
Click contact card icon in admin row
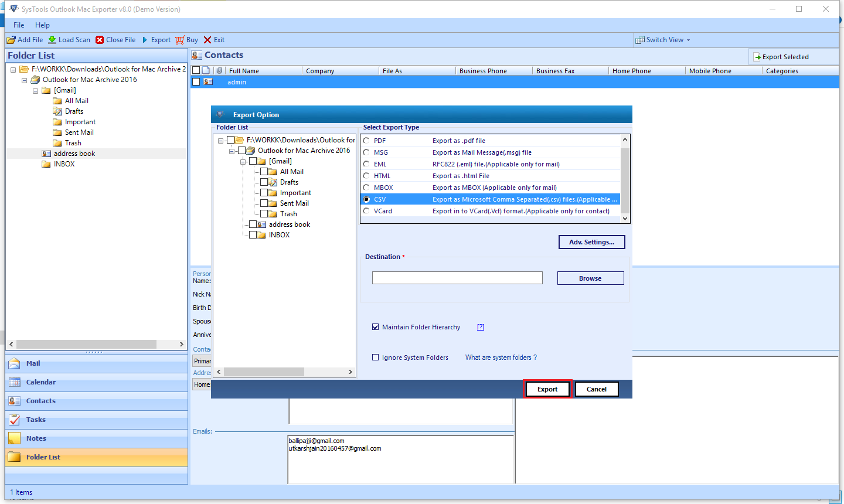[208, 82]
